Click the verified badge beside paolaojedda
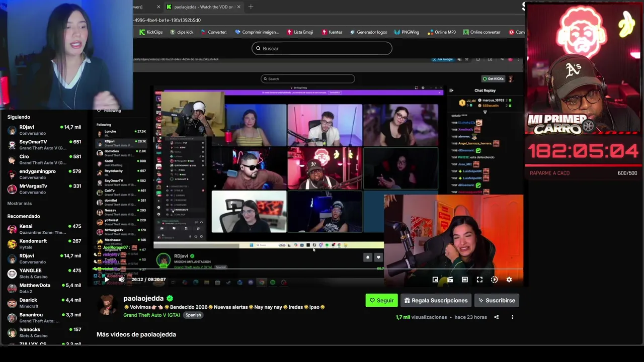The width and height of the screenshot is (644, 362). tap(170, 298)
